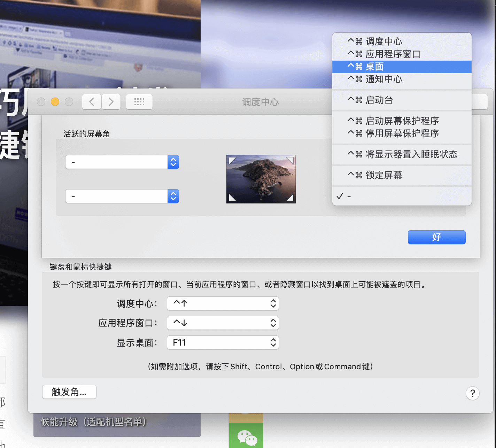Click the forward navigation arrow in toolbar

(111, 102)
